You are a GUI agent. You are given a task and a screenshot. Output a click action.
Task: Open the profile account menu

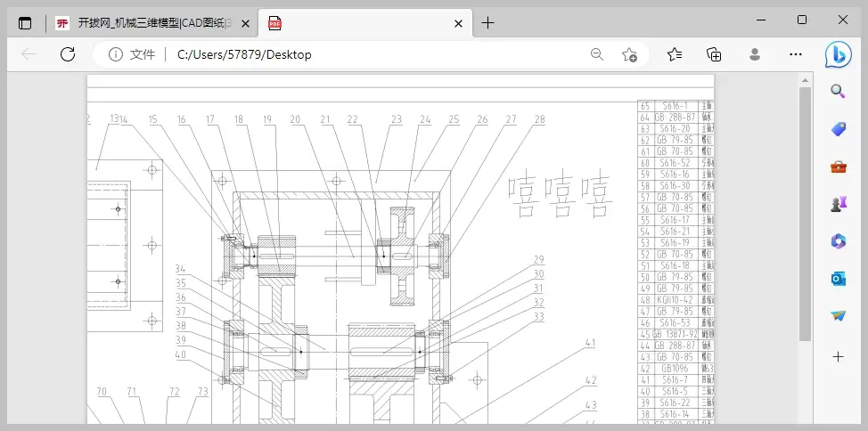click(755, 54)
